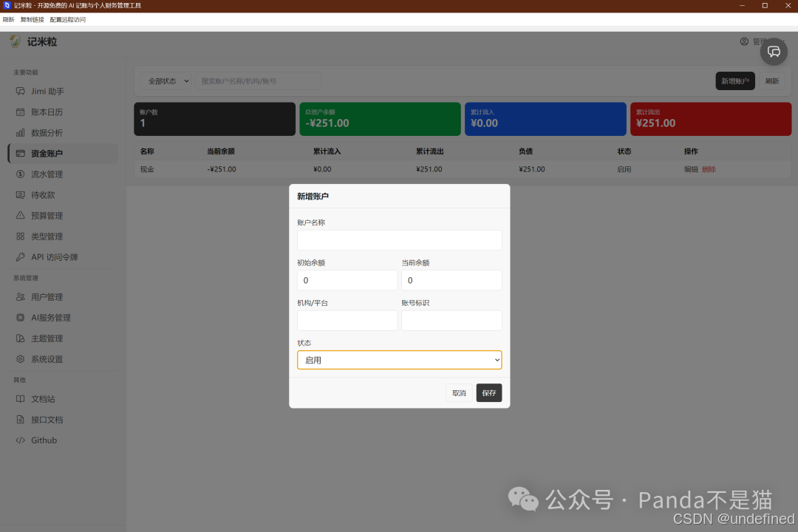The width and height of the screenshot is (798, 532).
Task: Click the green 总资产余额 card
Action: click(380, 119)
